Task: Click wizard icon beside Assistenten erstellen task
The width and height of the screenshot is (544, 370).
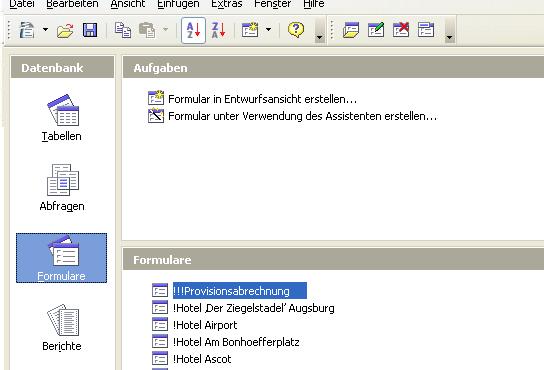Action: pos(156,116)
